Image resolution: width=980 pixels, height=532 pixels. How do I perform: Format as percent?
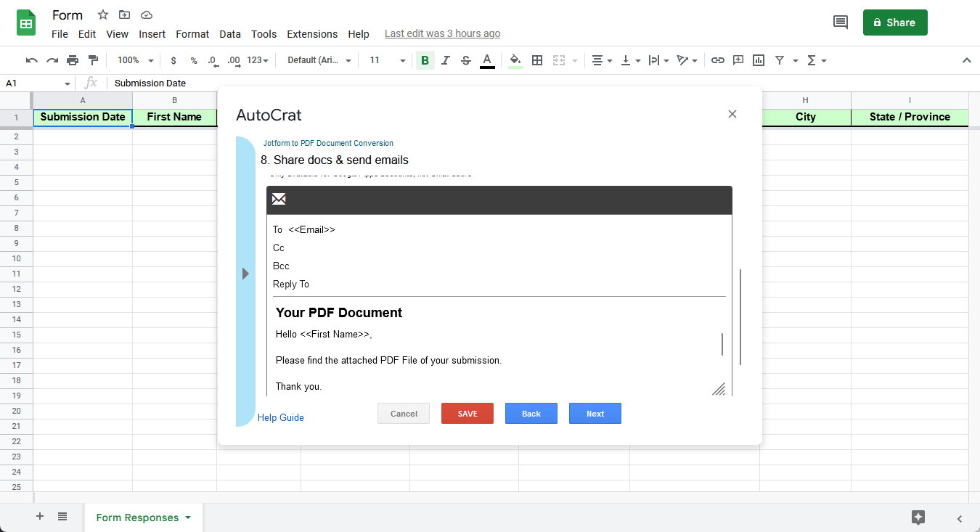click(194, 60)
